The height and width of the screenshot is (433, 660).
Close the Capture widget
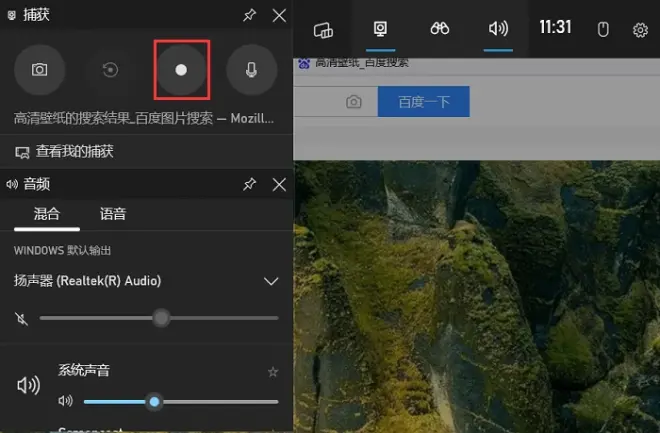click(x=279, y=16)
